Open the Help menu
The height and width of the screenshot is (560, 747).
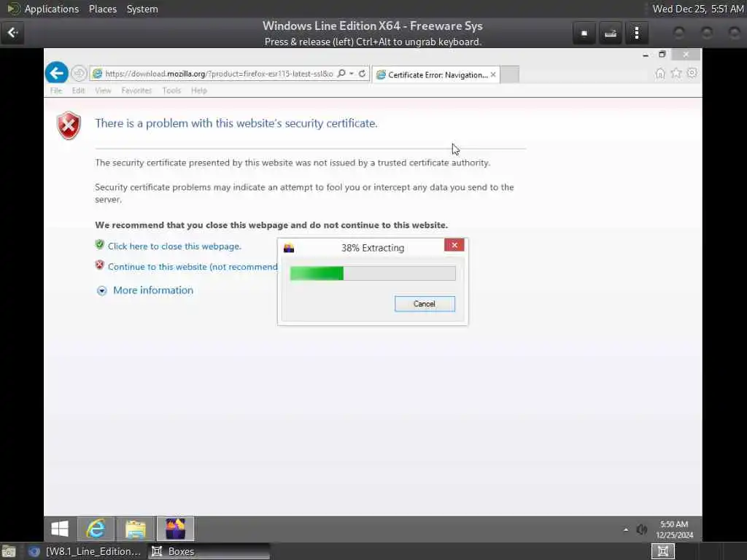pos(199,90)
